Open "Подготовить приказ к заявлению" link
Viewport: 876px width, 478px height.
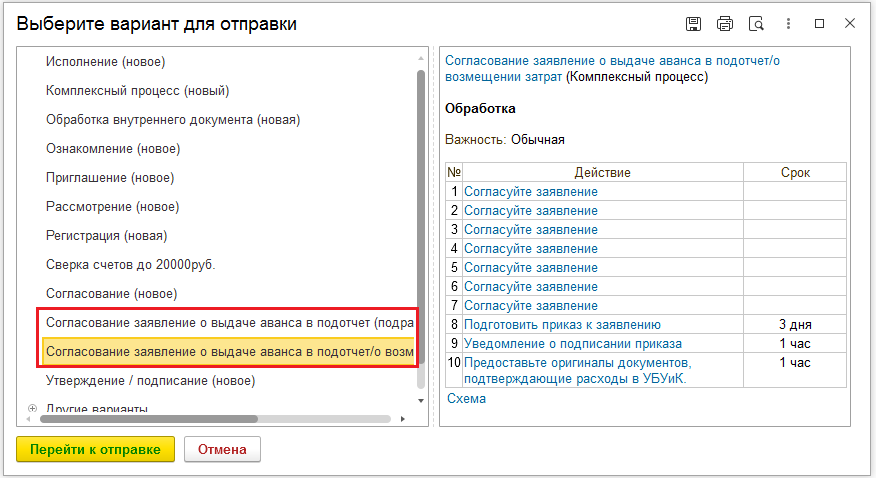tap(562, 324)
